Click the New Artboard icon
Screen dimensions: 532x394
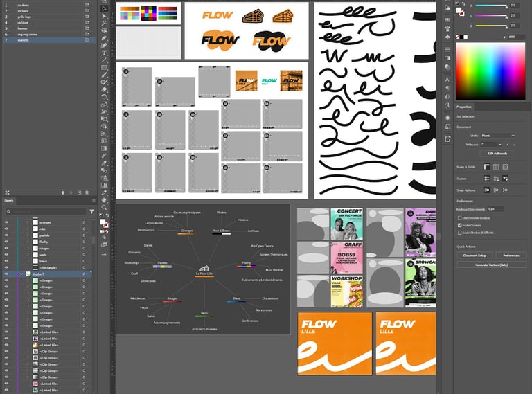point(80,192)
